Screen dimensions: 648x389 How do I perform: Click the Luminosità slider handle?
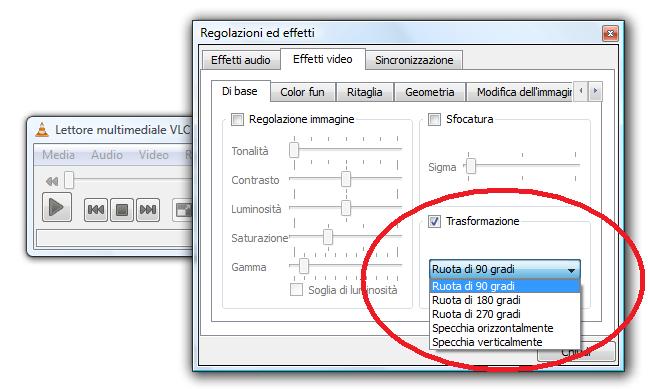(346, 208)
